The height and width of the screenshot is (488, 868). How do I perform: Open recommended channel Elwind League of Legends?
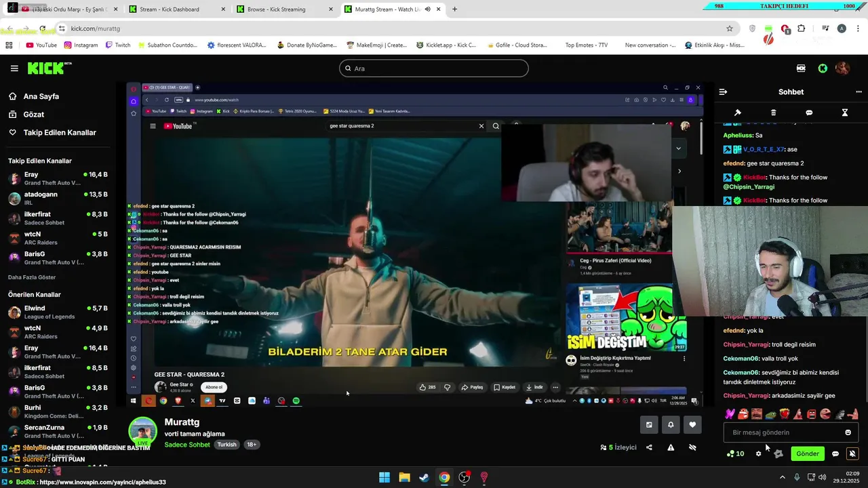click(58, 312)
